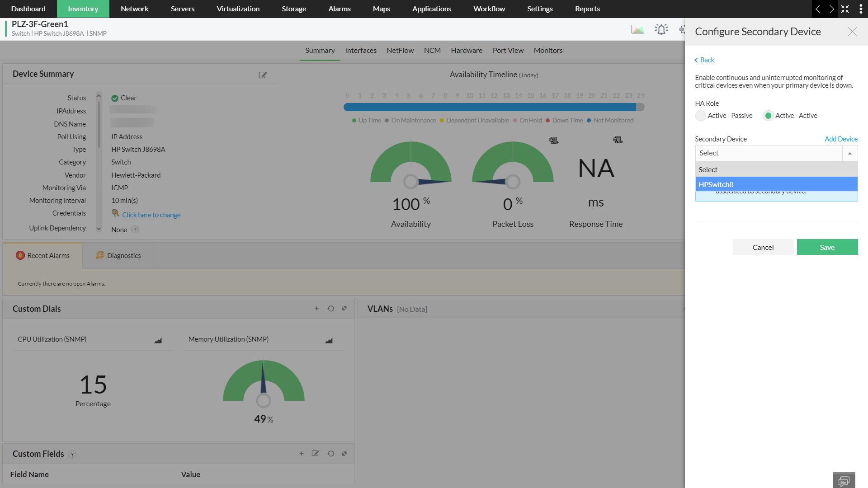Click the Add Device link

click(840, 139)
